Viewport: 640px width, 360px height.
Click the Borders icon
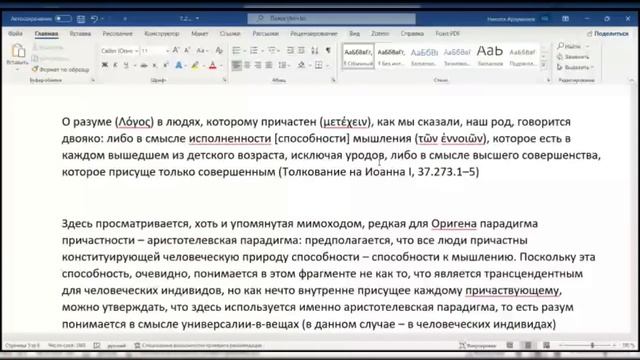[318, 65]
